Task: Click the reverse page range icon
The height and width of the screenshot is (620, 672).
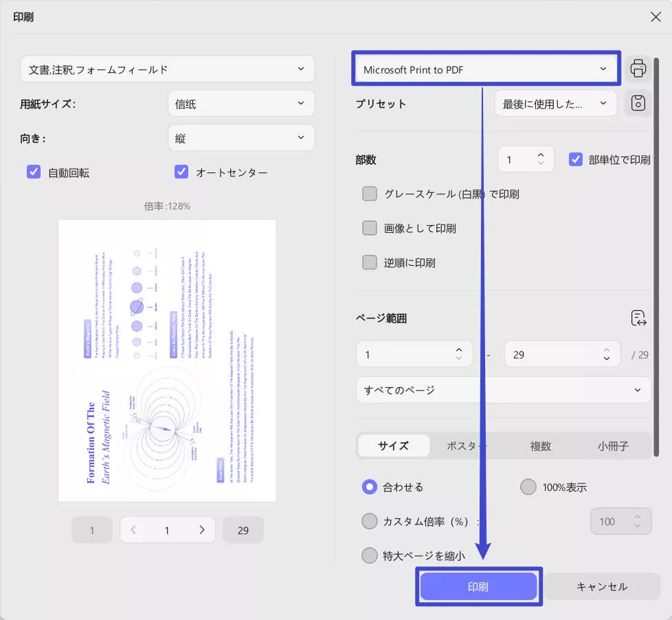Action: pos(638,318)
